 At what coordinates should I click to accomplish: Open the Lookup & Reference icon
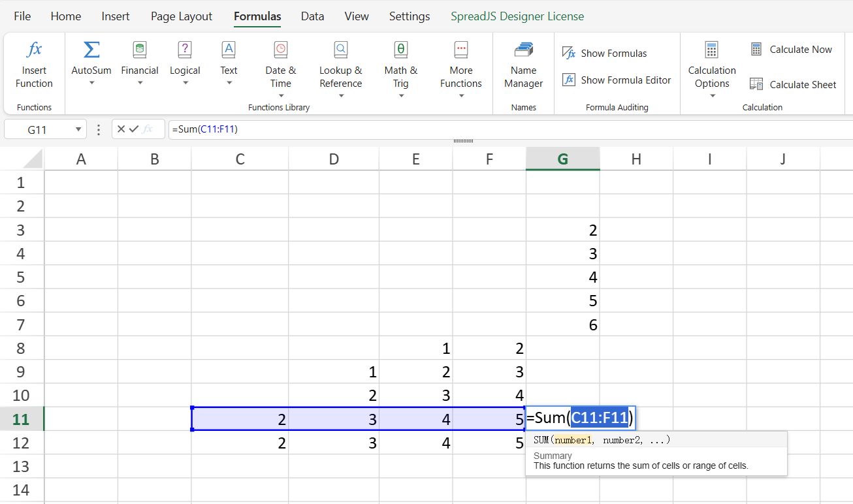[x=341, y=49]
